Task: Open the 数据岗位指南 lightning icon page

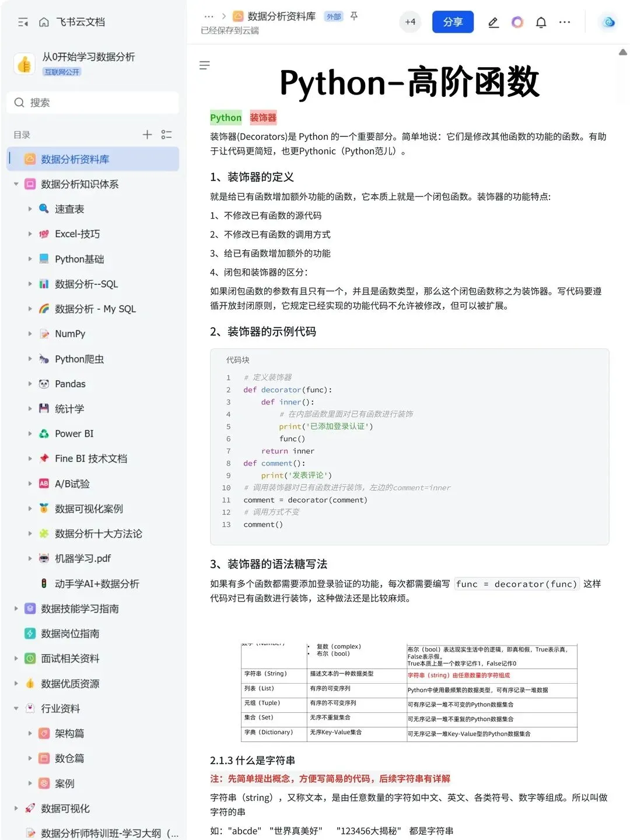Action: coord(30,633)
